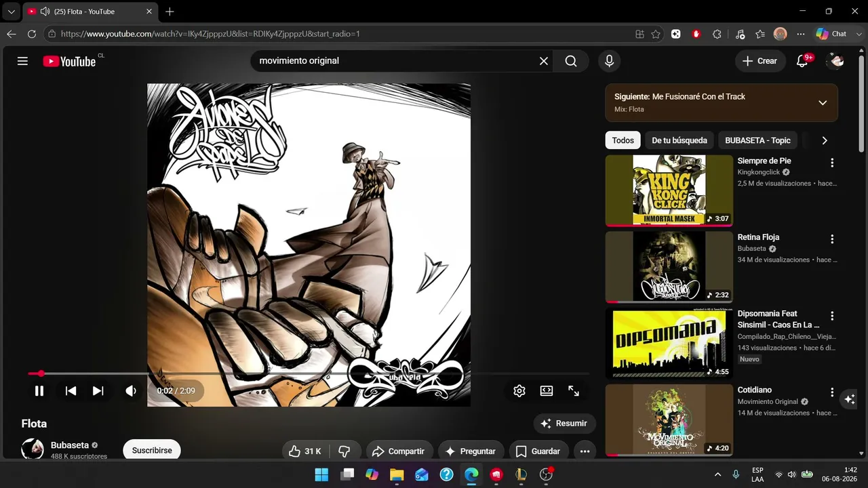
Task: Close the Flota - YouTube tab
Action: pyautogui.click(x=149, y=12)
